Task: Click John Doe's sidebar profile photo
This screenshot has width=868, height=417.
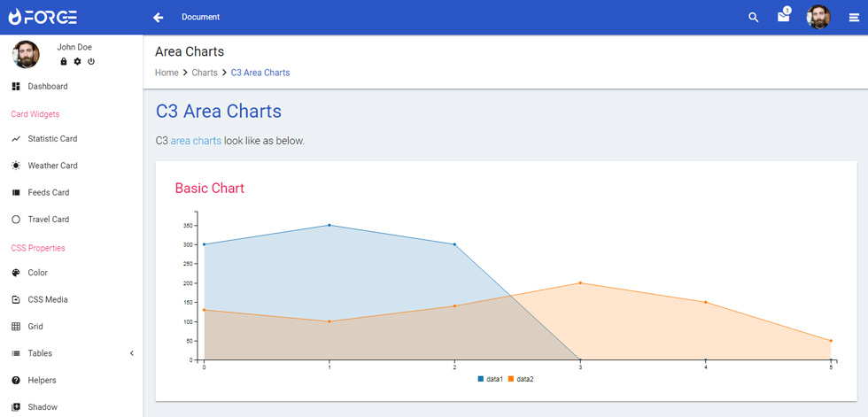Action: 26,54
